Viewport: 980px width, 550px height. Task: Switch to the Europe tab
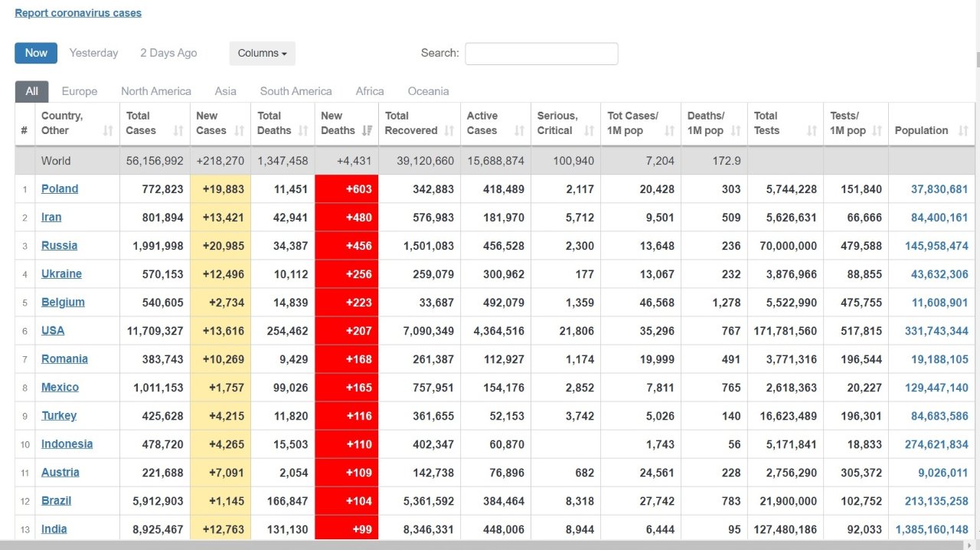tap(80, 91)
